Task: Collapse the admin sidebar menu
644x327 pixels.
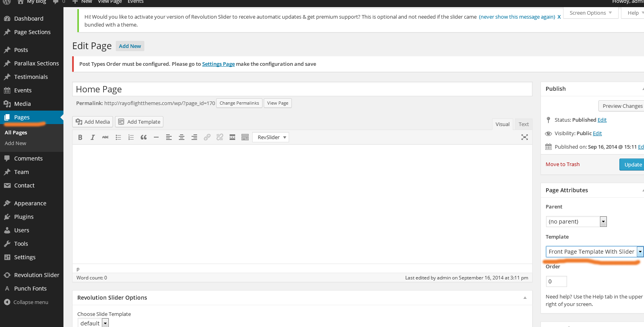Action: [x=26, y=302]
